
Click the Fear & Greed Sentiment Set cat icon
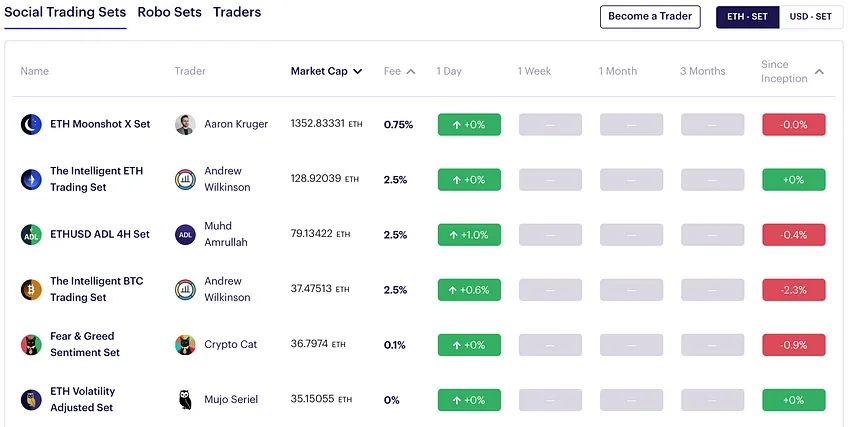point(31,345)
